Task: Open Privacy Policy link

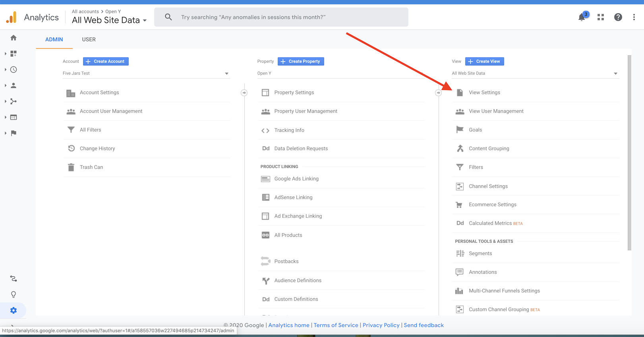Action: 381,325
